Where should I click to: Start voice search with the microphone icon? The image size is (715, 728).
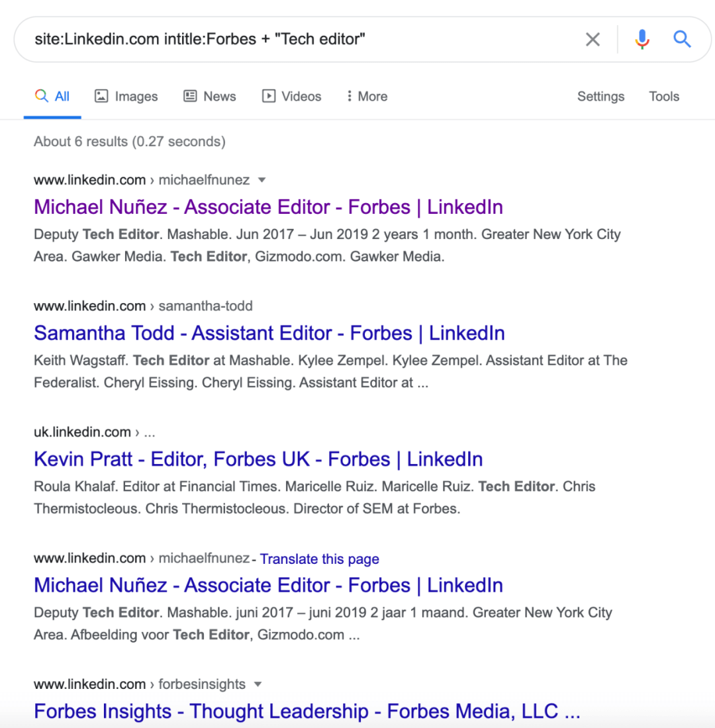642,40
